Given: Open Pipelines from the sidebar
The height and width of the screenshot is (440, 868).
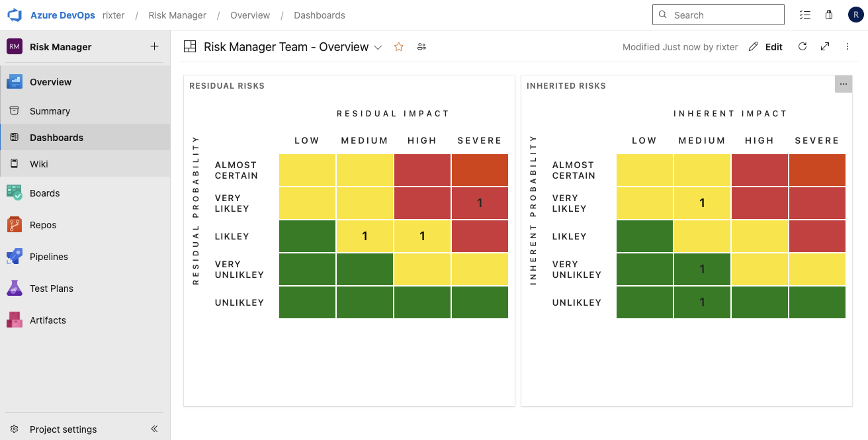Looking at the screenshot, I should [x=50, y=256].
